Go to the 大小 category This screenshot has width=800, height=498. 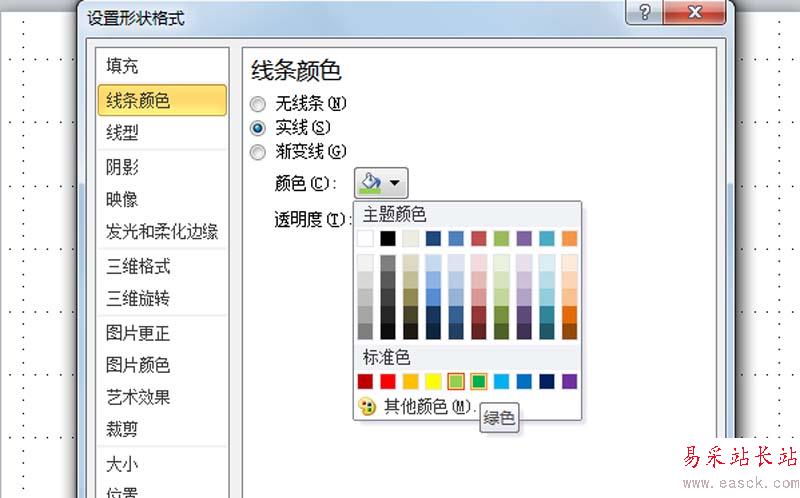(162, 464)
